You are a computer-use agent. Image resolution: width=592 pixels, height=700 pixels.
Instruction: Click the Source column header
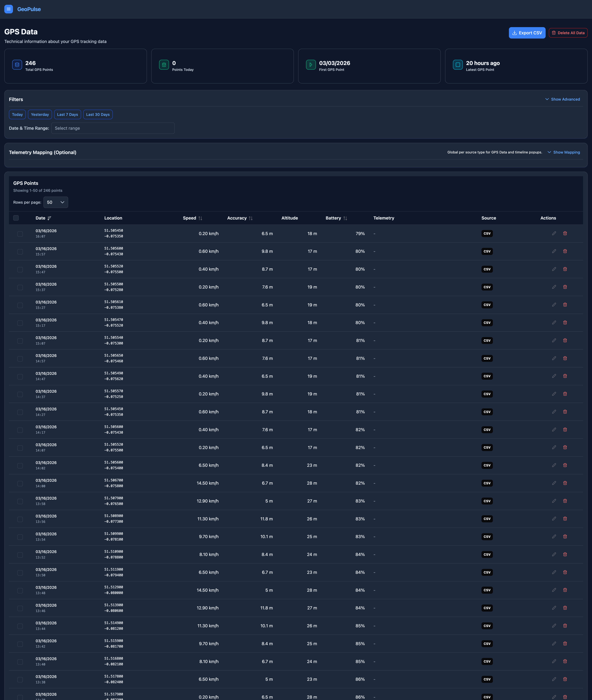[x=489, y=218]
